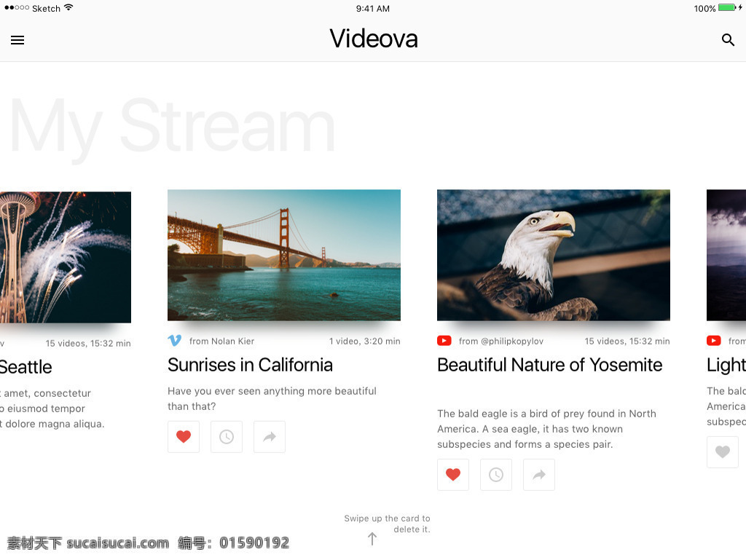Screen dimensions: 746x560
Task: Open the bald eagle video thumbnail
Action: tap(554, 256)
